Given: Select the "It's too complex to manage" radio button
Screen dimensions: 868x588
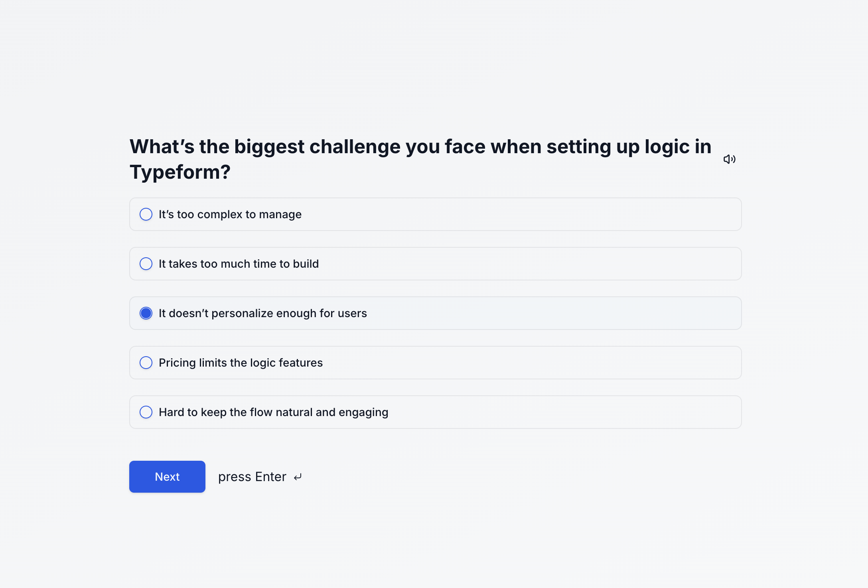Looking at the screenshot, I should (146, 214).
